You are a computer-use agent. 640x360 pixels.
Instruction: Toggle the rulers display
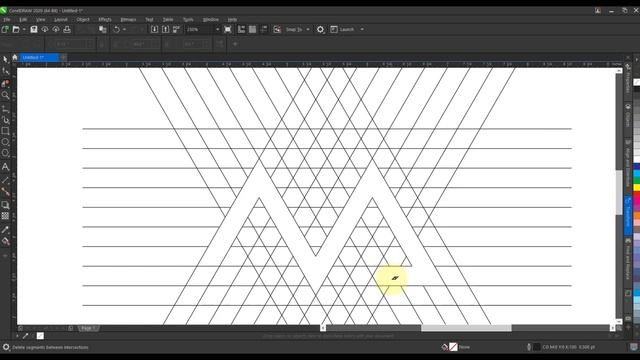(x=241, y=29)
